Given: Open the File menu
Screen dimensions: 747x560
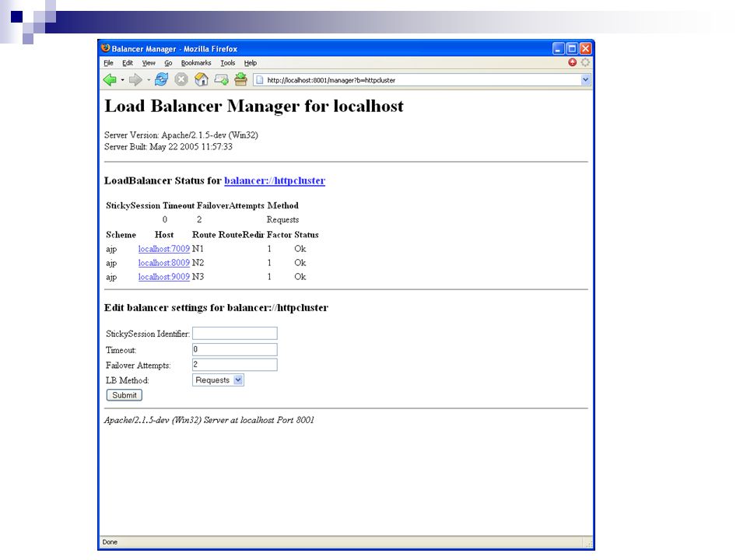Looking at the screenshot, I should 109,63.
